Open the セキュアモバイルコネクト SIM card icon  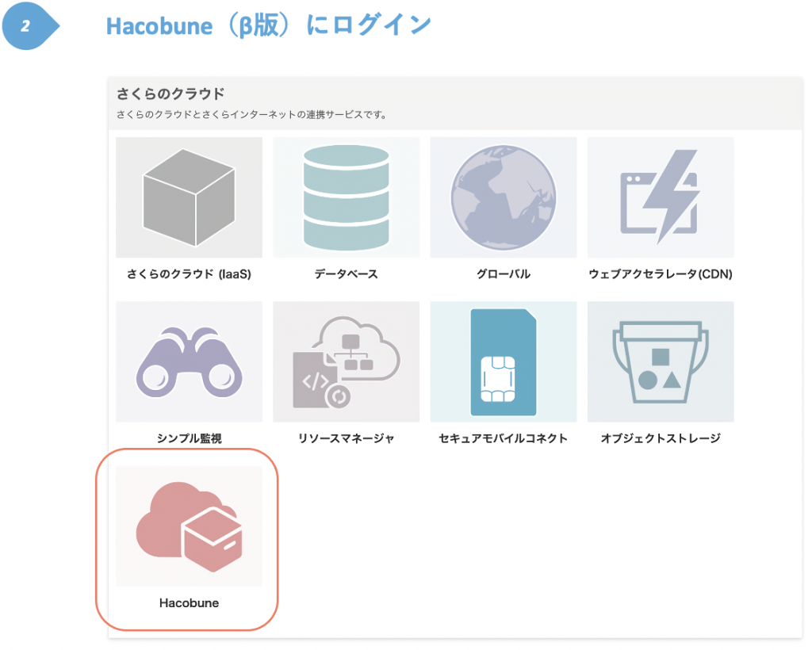[504, 361]
